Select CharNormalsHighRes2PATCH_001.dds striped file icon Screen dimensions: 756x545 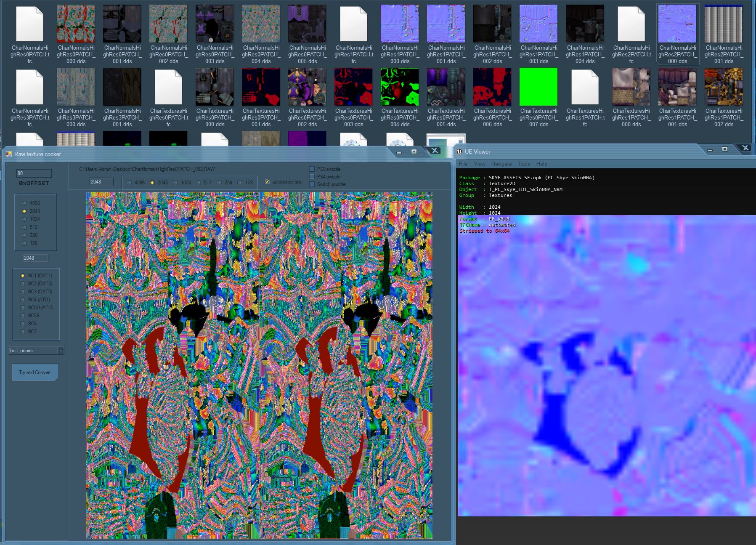[724, 24]
